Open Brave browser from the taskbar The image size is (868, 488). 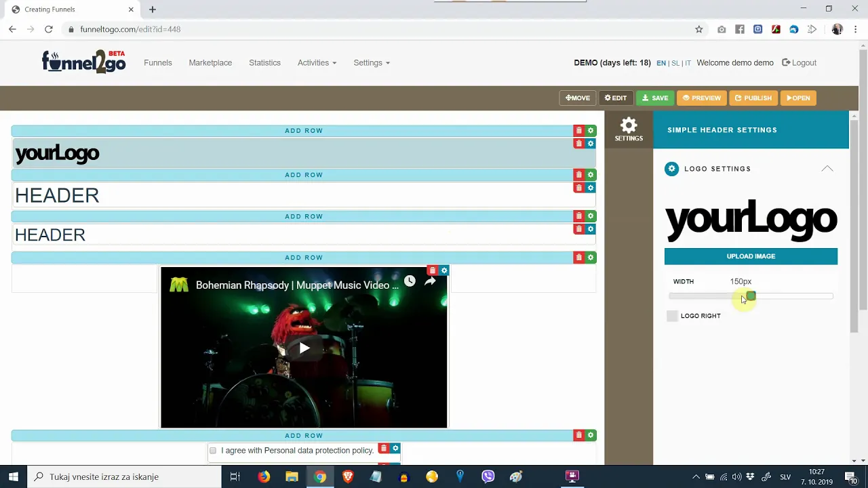[x=348, y=476]
